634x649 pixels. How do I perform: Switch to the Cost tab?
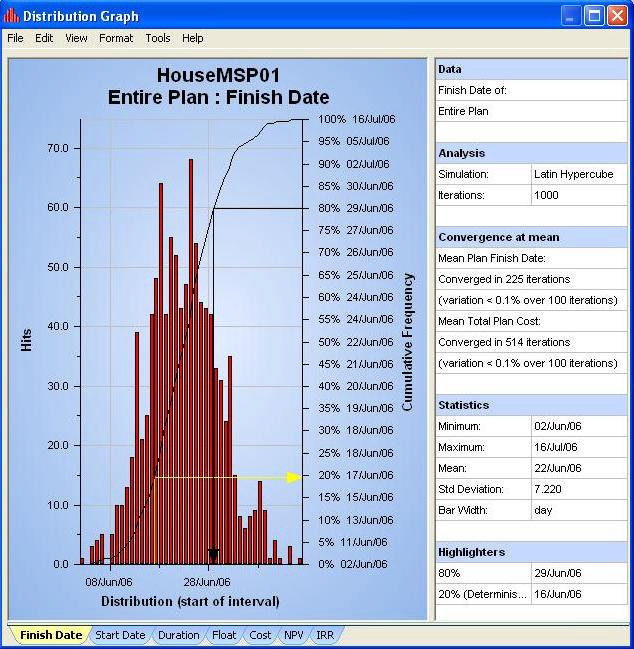click(x=260, y=635)
